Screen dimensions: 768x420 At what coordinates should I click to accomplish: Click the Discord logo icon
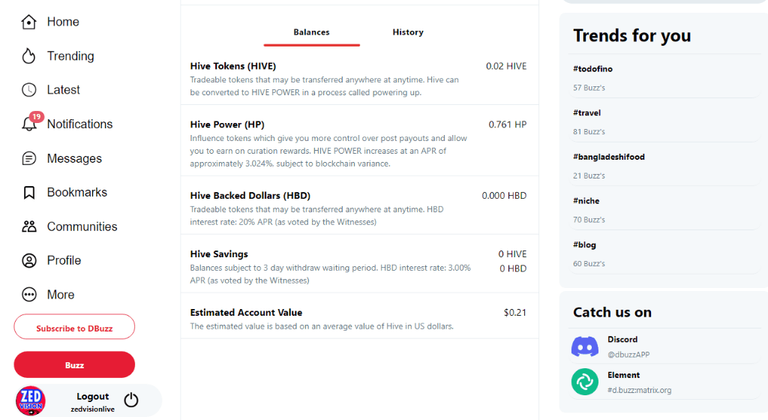(x=585, y=346)
